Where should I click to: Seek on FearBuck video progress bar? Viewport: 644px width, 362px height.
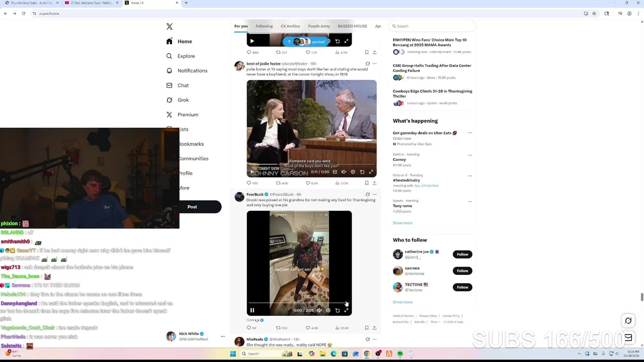coord(299,303)
